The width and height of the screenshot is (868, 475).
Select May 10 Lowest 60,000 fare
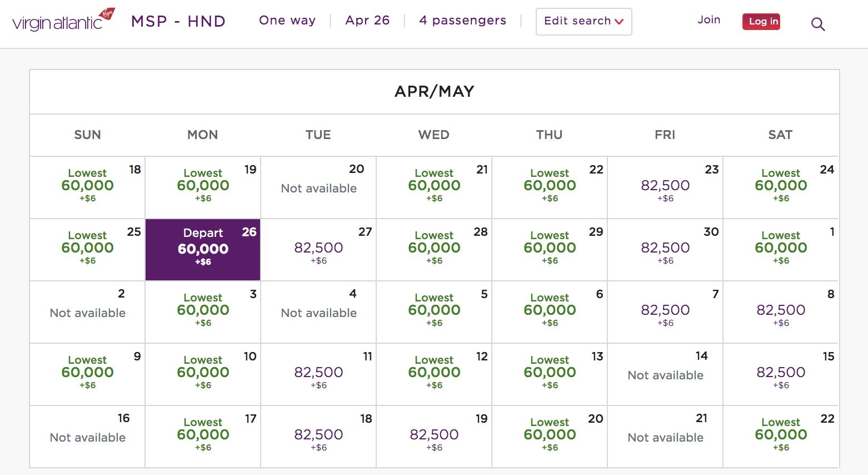[202, 374]
